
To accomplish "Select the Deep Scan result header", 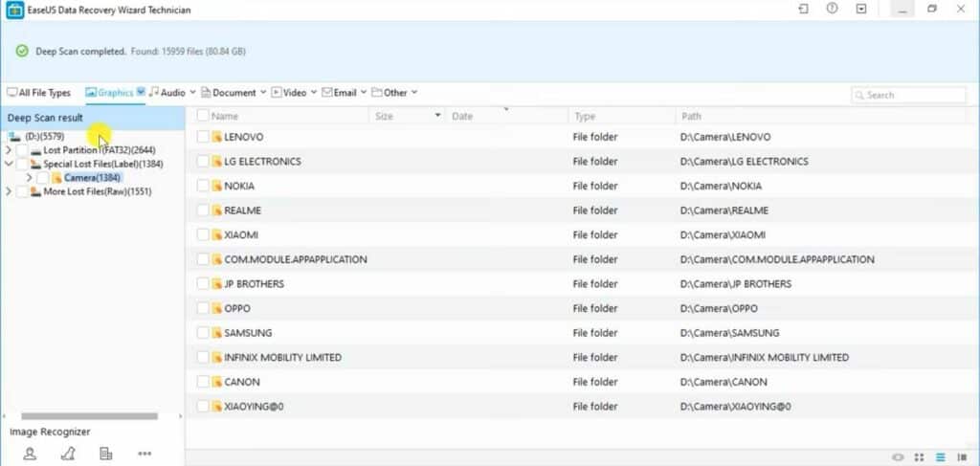I will [x=93, y=118].
